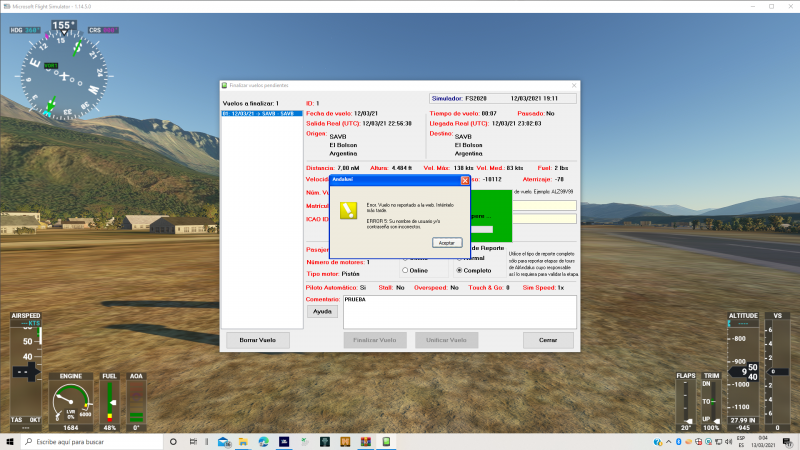
Task: Click the Ayuda help button
Action: [x=322, y=312]
